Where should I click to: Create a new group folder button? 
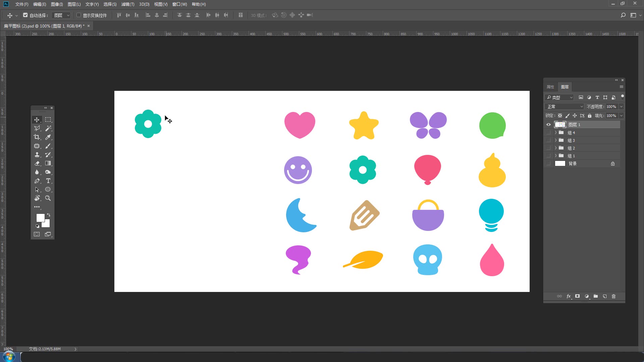click(x=596, y=296)
